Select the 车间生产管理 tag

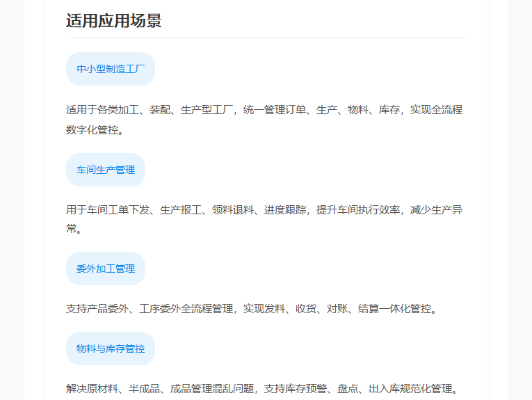106,170
